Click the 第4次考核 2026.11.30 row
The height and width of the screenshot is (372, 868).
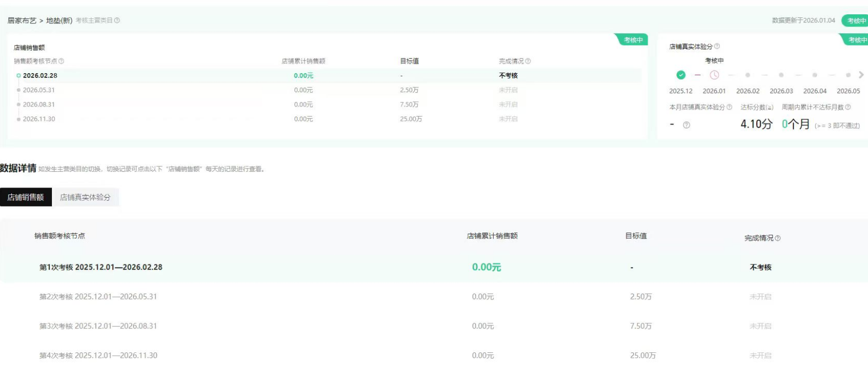[x=98, y=356]
